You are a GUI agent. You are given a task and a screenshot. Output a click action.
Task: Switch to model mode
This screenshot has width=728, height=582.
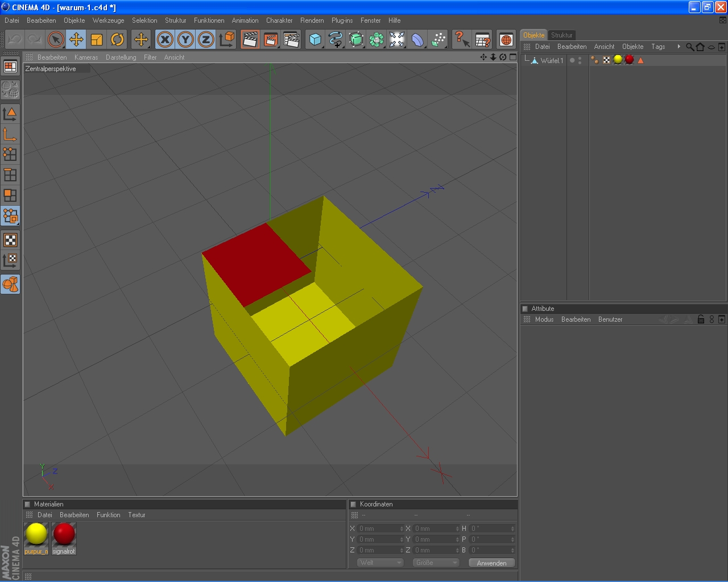(x=10, y=114)
